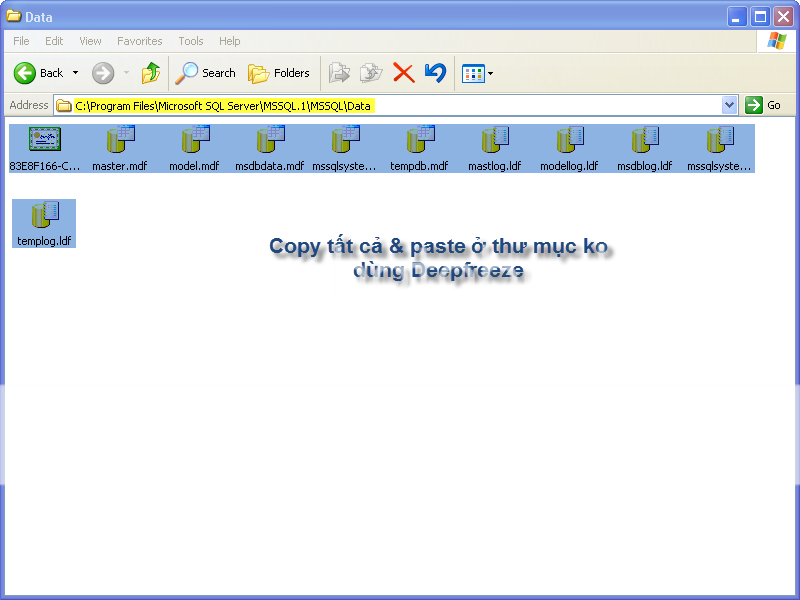Open the Edit menu

pos(54,41)
